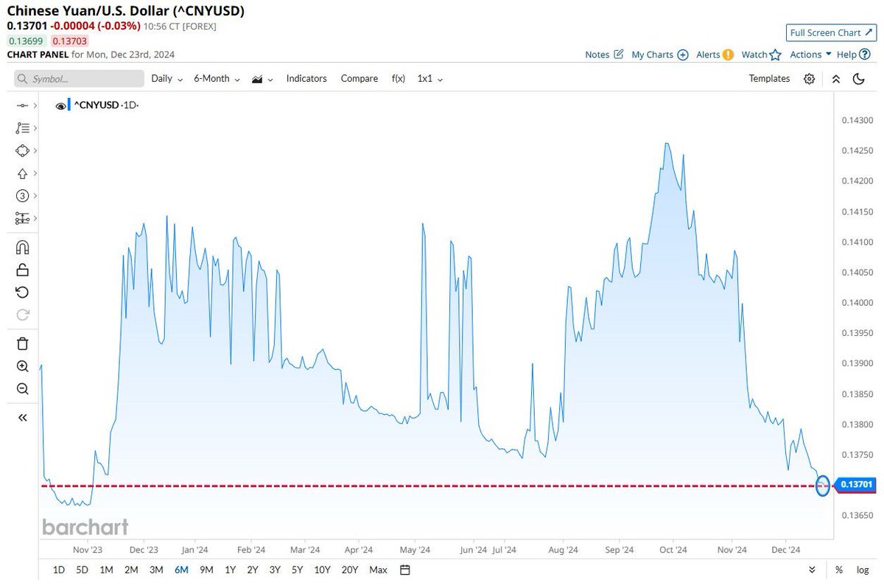Open Notes

coord(604,55)
